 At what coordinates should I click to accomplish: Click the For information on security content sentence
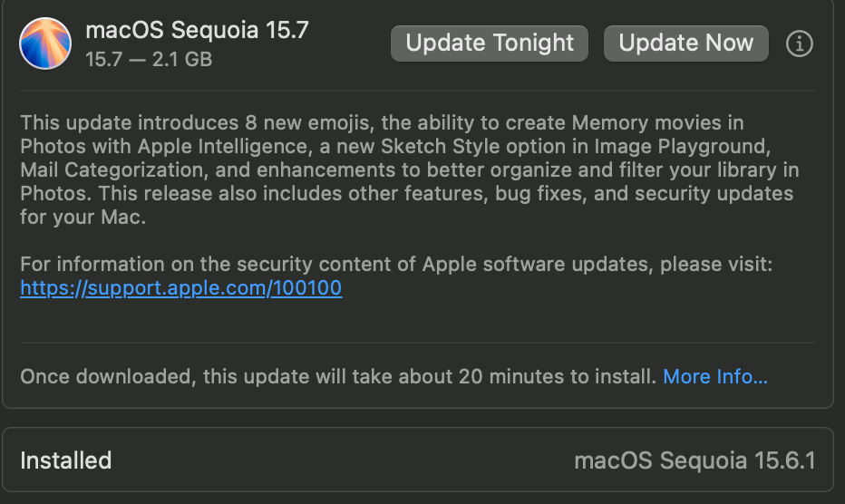396,264
